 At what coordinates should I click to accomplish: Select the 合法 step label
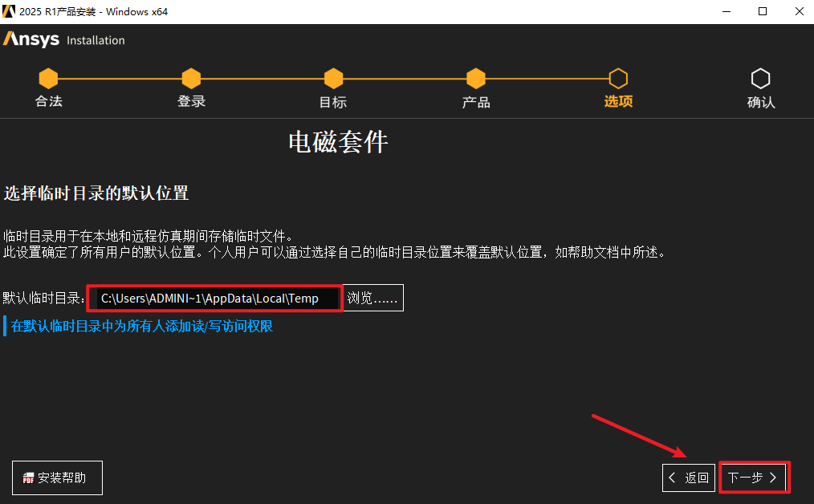click(49, 101)
